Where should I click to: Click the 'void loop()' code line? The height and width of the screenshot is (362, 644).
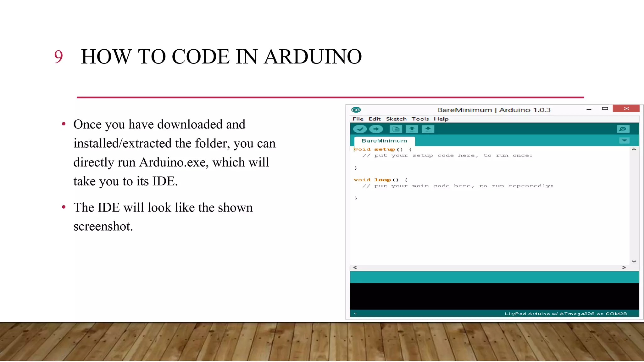pyautogui.click(x=380, y=180)
